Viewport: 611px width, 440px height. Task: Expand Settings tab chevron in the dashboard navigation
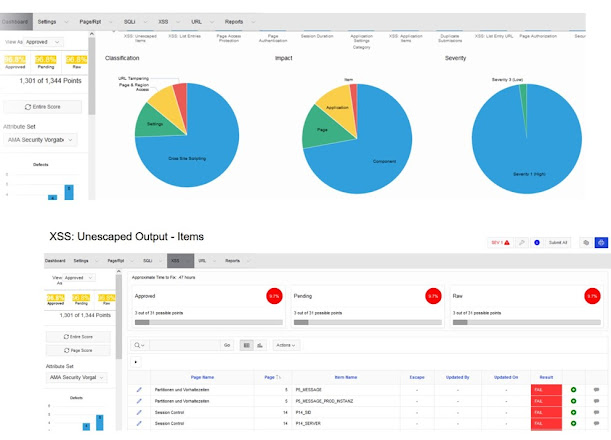(x=66, y=22)
